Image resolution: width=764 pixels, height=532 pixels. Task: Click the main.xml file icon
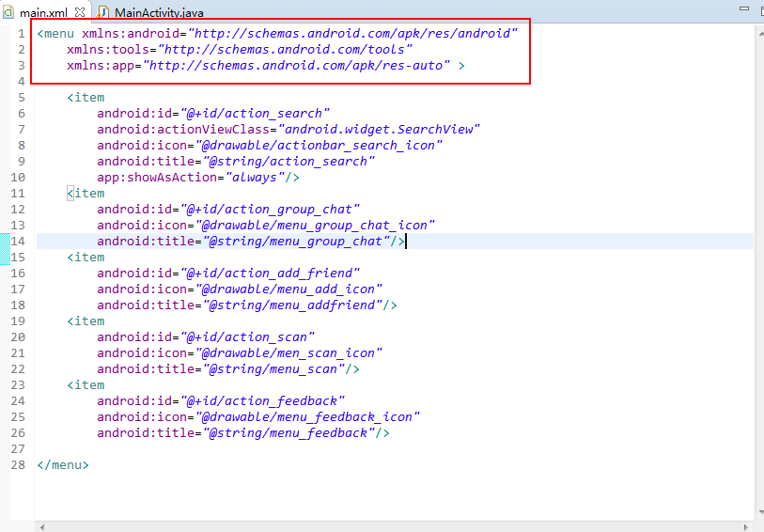pyautogui.click(x=8, y=12)
